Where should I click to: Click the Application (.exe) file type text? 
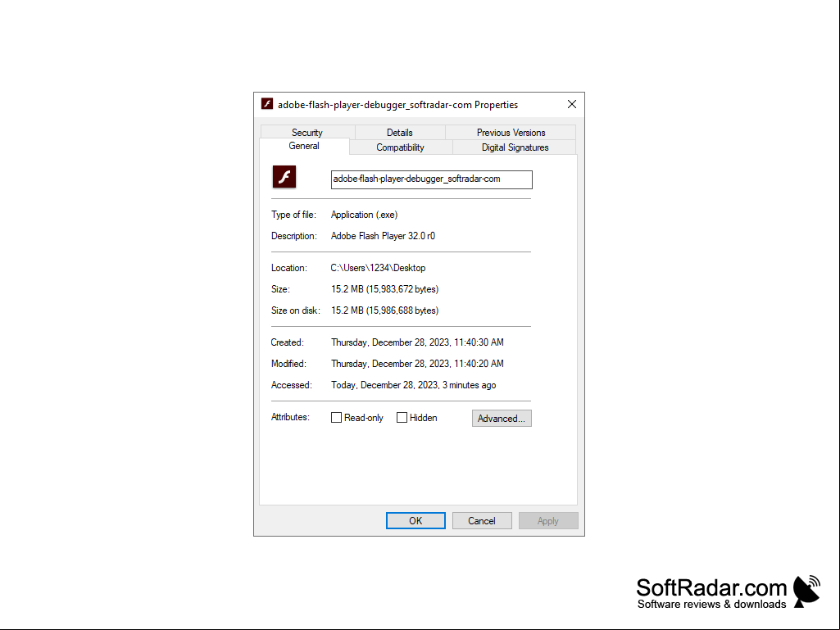pyautogui.click(x=365, y=215)
